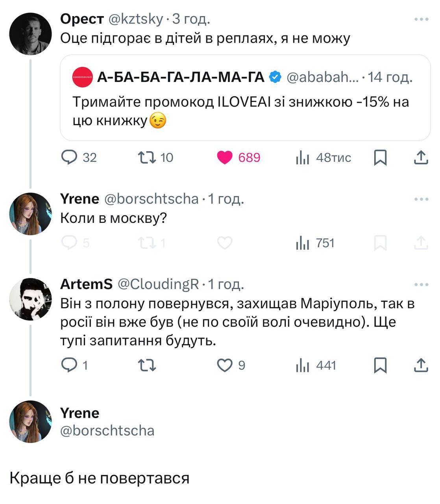Open more options for ArtemS's reply

click(421, 284)
